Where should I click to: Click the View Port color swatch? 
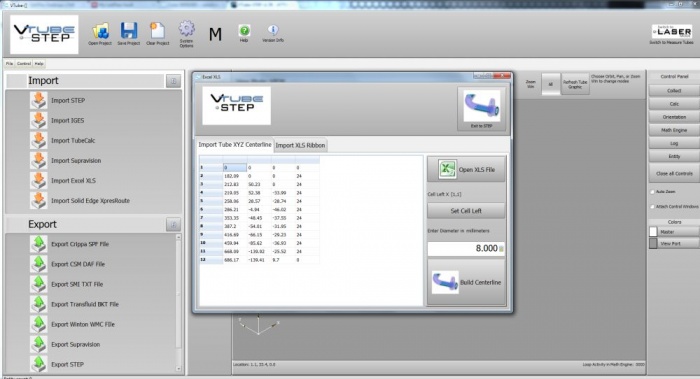(x=653, y=243)
